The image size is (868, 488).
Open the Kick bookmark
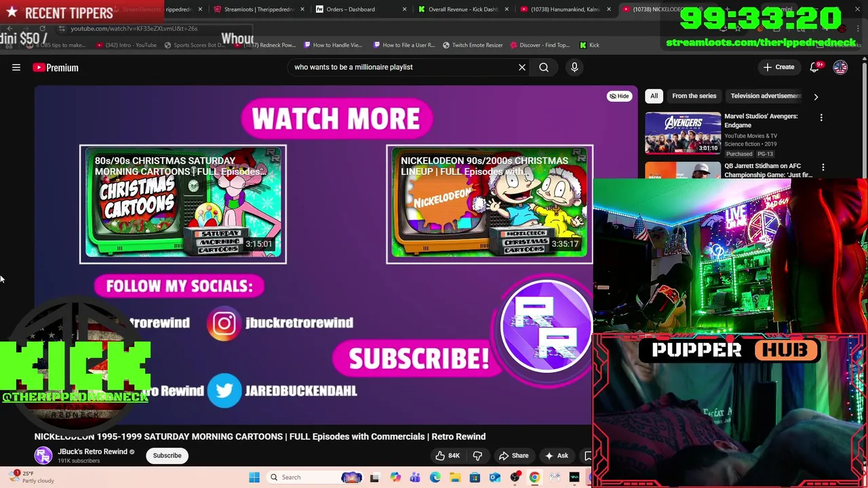tap(589, 45)
